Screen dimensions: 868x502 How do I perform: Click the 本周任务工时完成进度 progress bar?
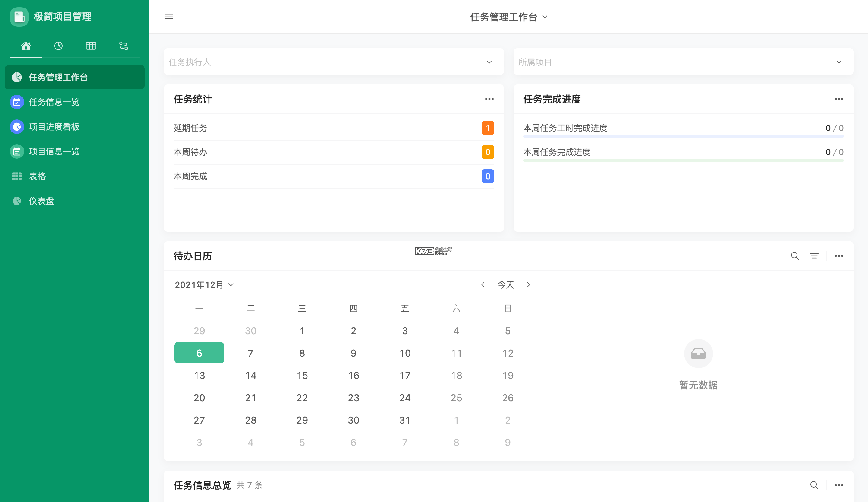pyautogui.click(x=683, y=137)
